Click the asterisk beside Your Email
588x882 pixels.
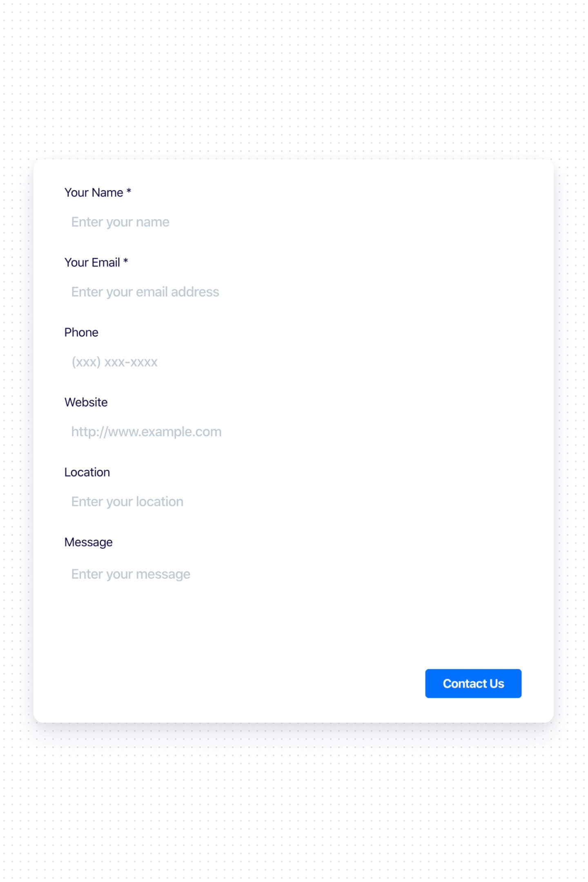[126, 261]
